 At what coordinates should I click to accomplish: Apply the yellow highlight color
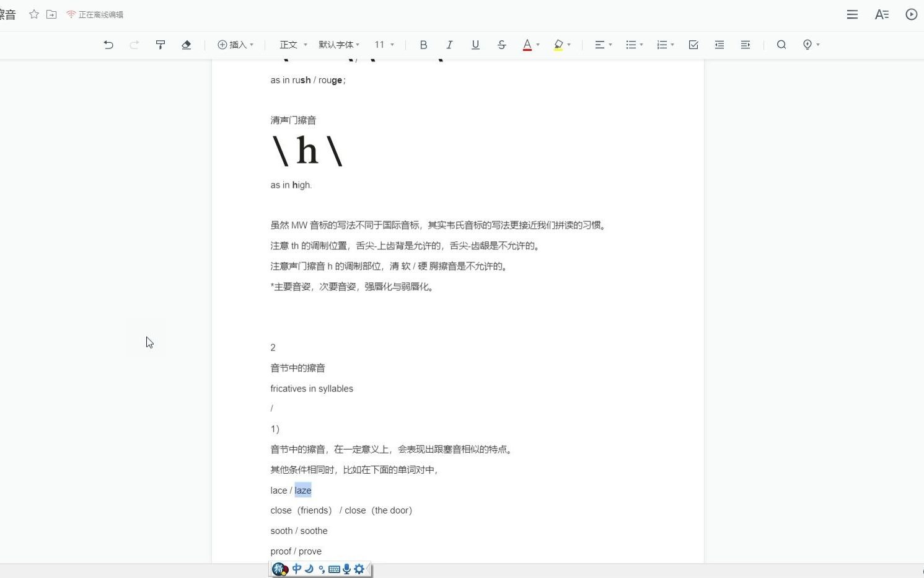(x=558, y=45)
